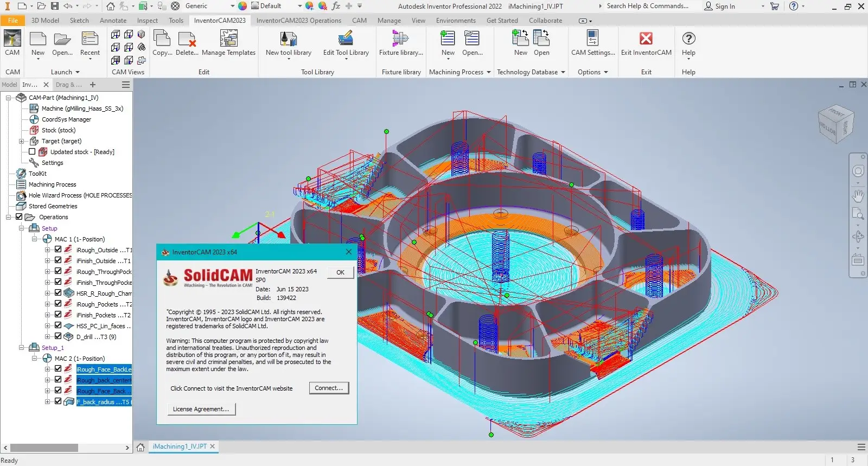Screen dimensions: 868x466
Task: Uncheck the iFinish_Outside operation checkbox
Action: [58, 260]
